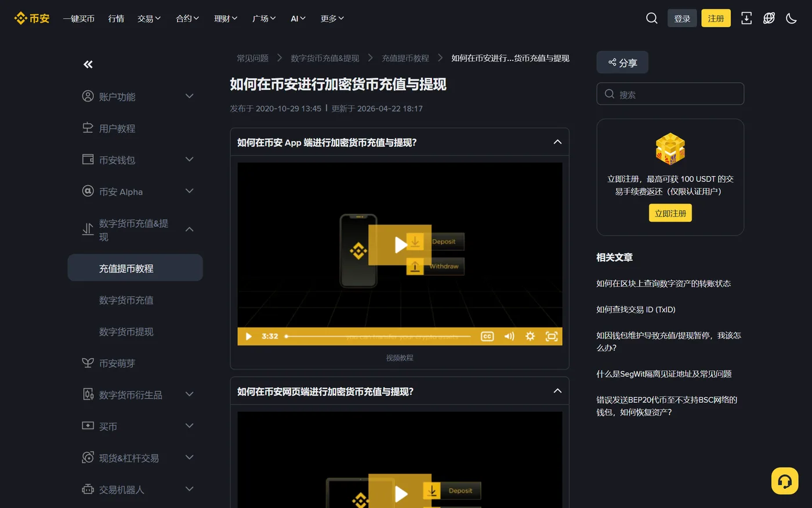
Task: Toggle dark mode moon icon
Action: coord(791,19)
